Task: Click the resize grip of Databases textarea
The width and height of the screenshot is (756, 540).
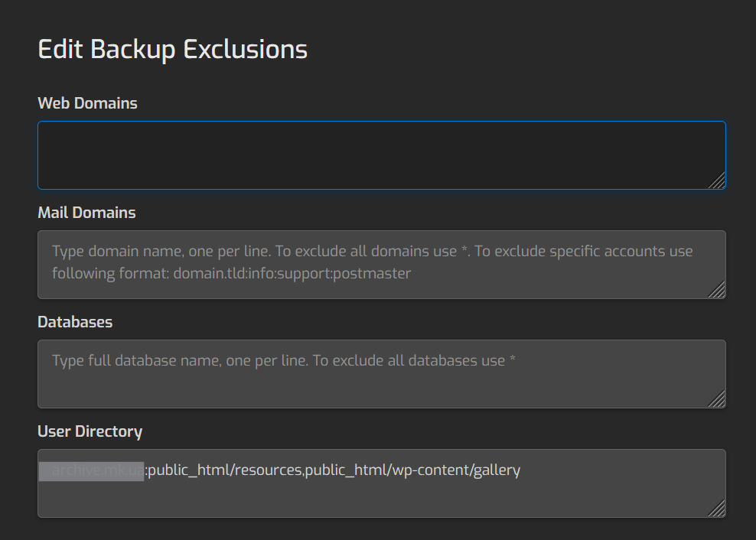Action: point(718,400)
